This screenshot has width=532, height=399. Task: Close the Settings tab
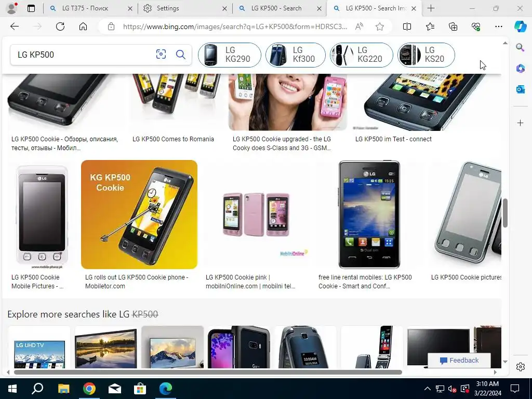point(224,8)
